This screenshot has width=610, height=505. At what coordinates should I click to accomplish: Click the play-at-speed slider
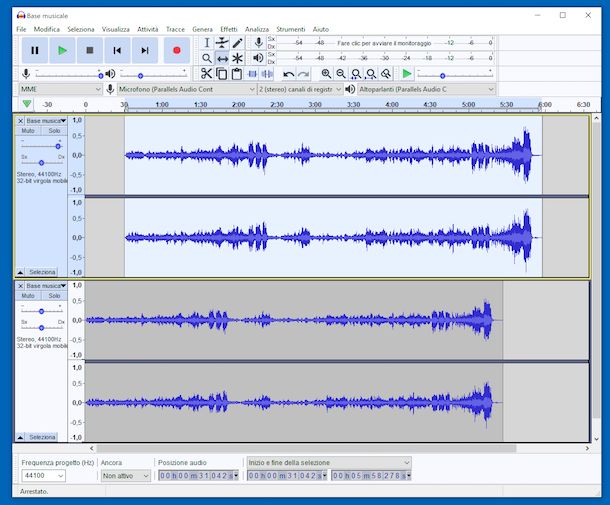click(454, 75)
